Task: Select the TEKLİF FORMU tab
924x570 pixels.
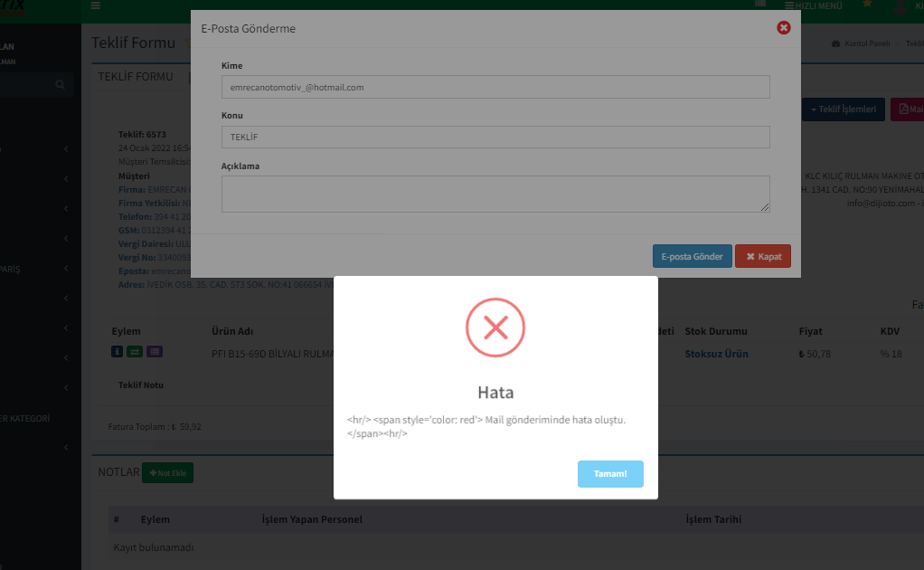Action: [x=136, y=77]
